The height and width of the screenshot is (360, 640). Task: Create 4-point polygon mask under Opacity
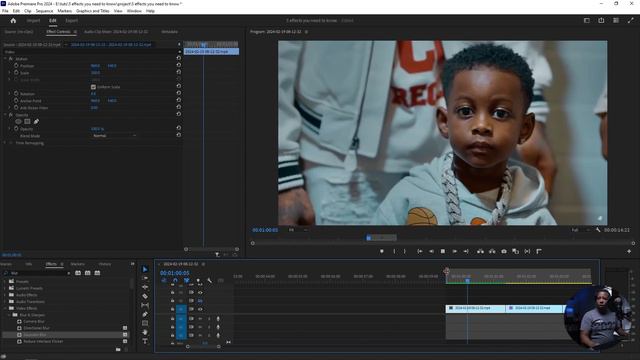tap(27, 121)
